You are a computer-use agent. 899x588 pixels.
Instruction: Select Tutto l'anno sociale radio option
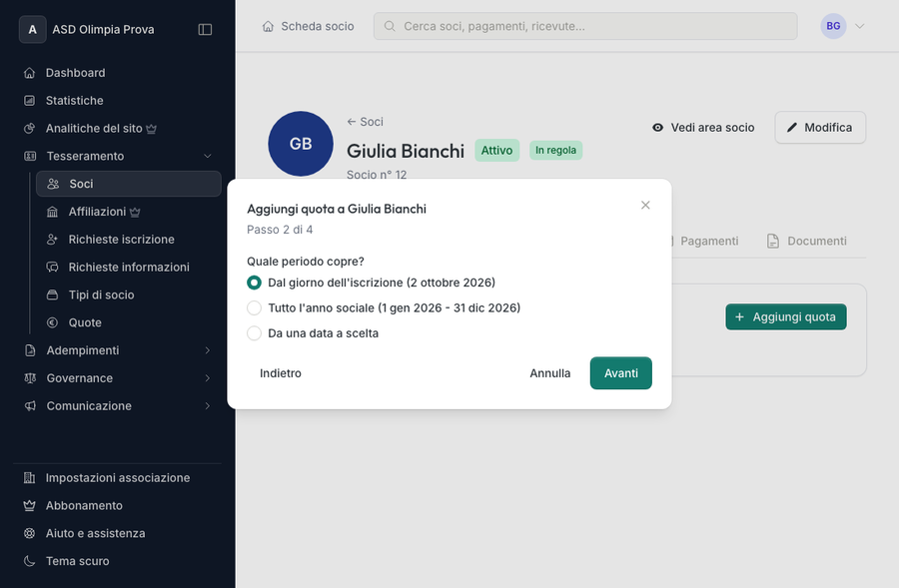click(254, 307)
